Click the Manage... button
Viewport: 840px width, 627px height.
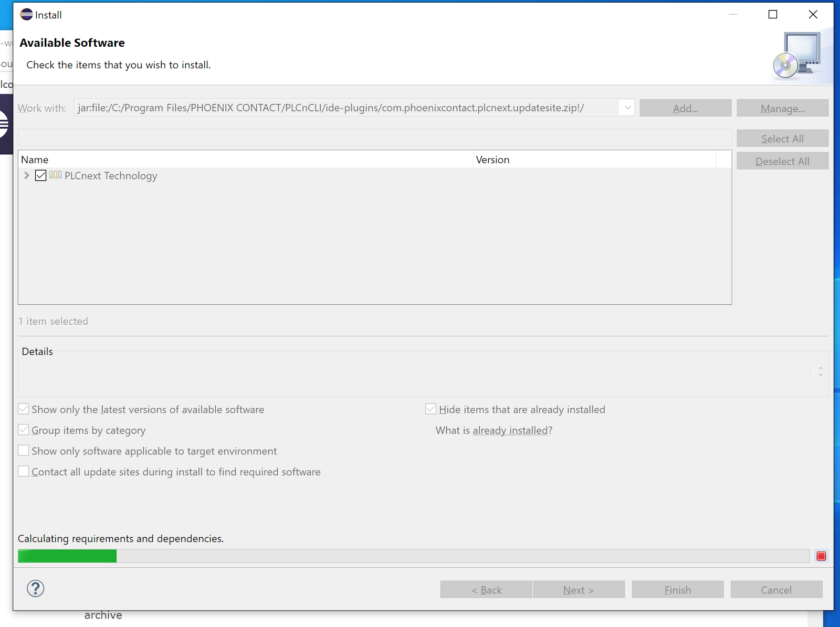click(782, 108)
